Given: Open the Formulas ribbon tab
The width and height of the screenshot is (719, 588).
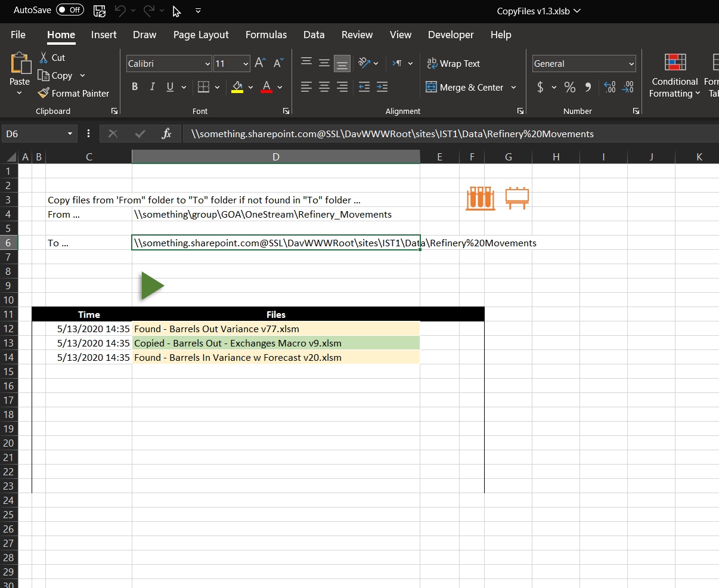Looking at the screenshot, I should point(266,35).
